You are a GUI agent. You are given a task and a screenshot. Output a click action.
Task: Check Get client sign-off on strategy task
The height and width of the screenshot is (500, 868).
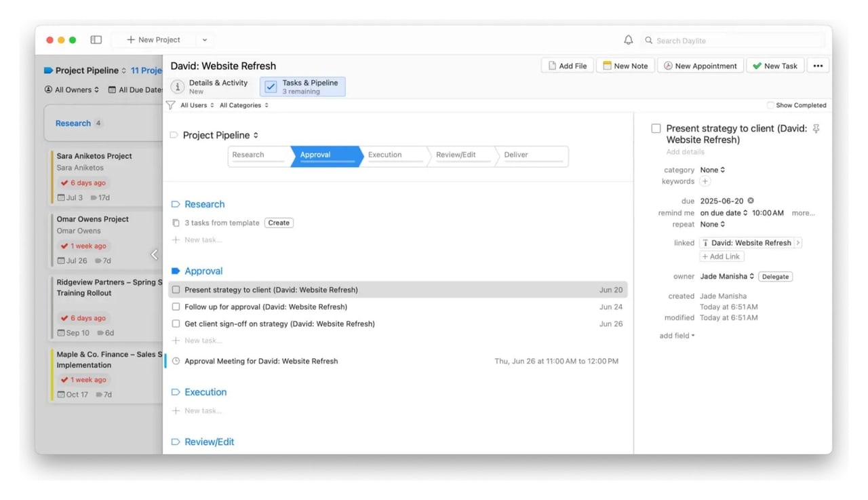(x=176, y=324)
